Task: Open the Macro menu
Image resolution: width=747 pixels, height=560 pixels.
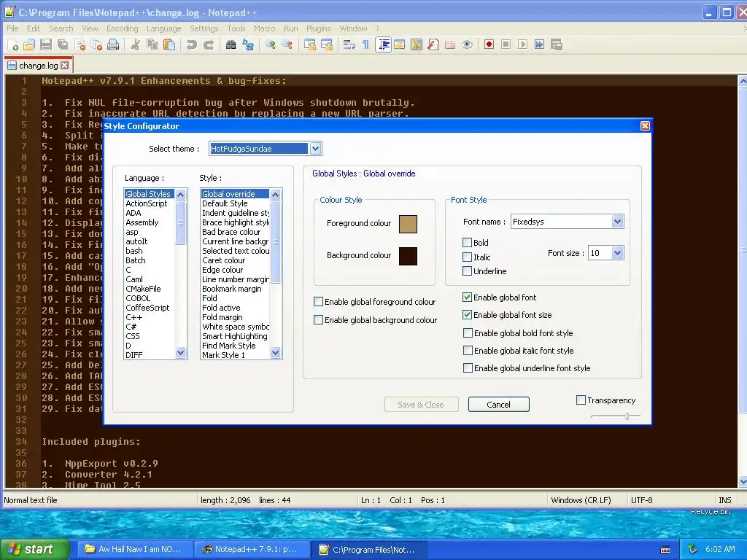Action: 264,28
